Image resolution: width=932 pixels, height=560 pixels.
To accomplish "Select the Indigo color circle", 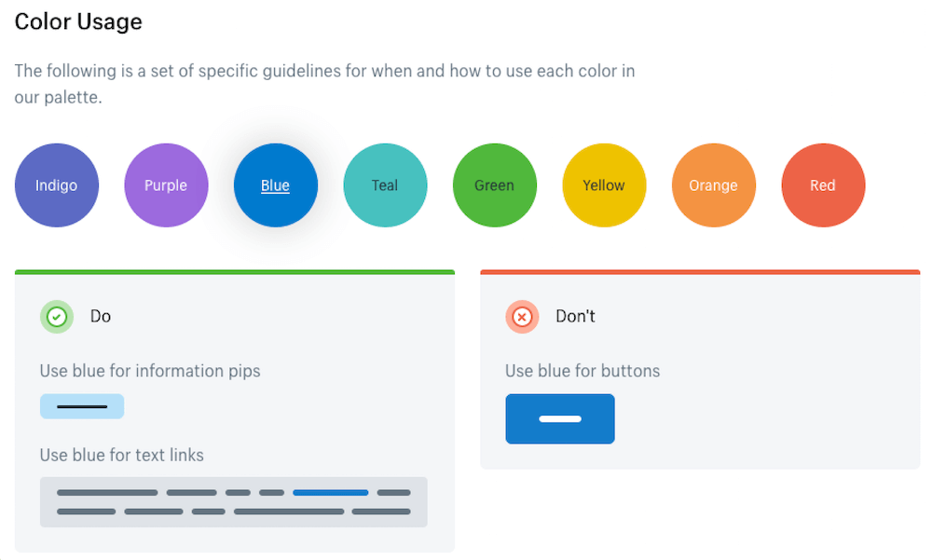I will click(56, 185).
